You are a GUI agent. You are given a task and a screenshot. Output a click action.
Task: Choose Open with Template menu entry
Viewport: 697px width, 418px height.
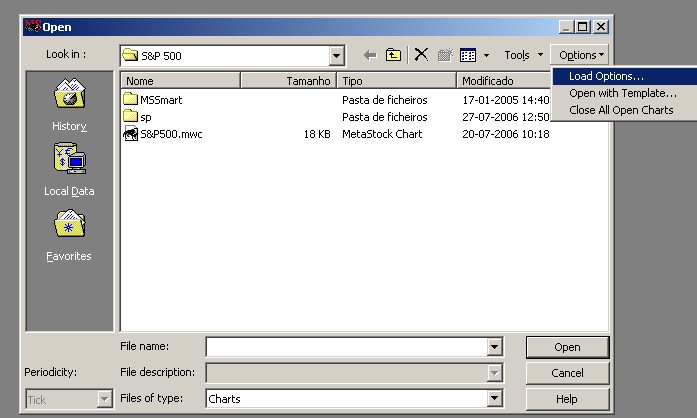[622, 93]
